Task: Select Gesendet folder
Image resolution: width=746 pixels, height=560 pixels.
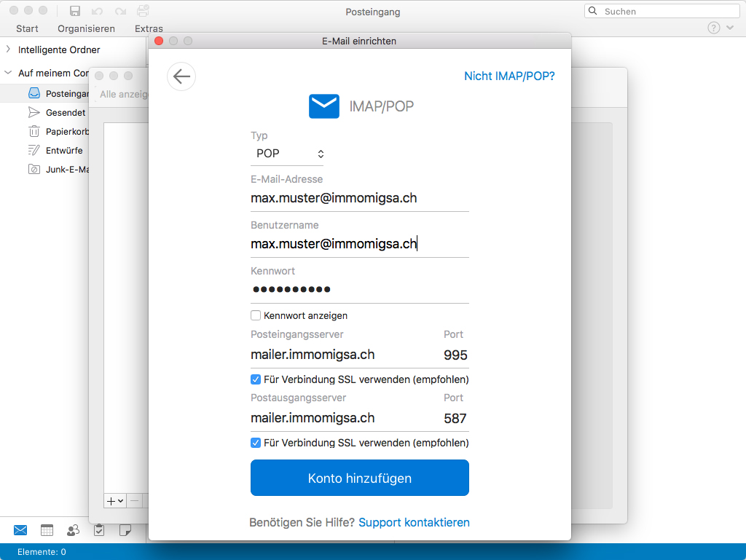Action: (x=66, y=113)
